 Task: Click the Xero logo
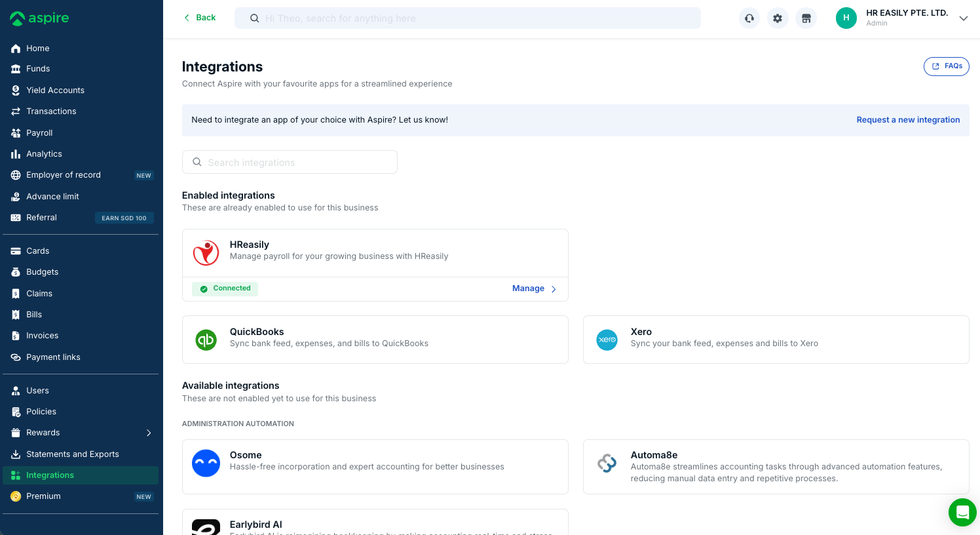click(607, 340)
